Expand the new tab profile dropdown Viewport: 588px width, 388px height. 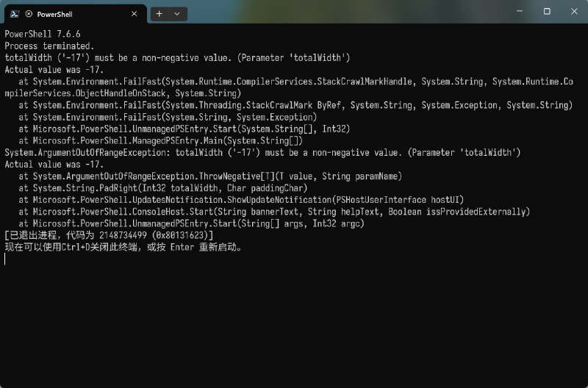click(x=177, y=14)
